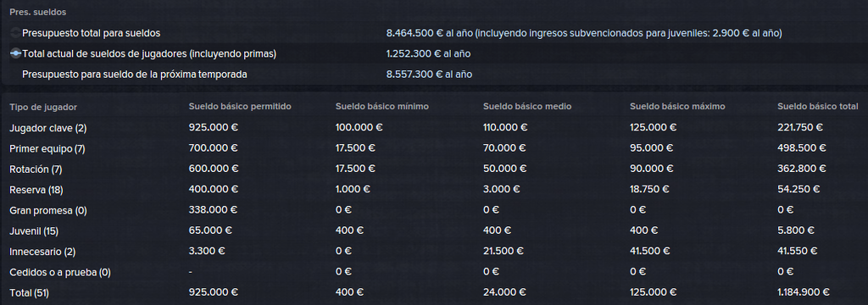Sort by Sueldo básico mínimo column header
The height and width of the screenshot is (305, 868).
point(382,106)
